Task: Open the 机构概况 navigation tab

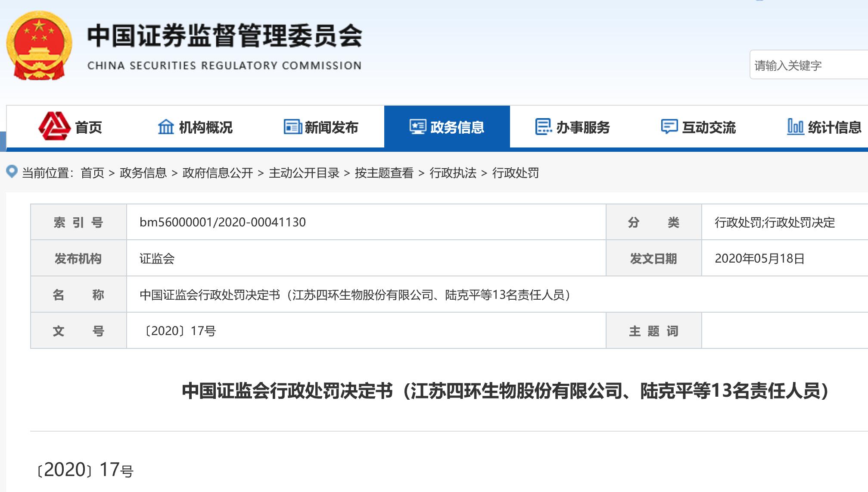Action: 205,128
